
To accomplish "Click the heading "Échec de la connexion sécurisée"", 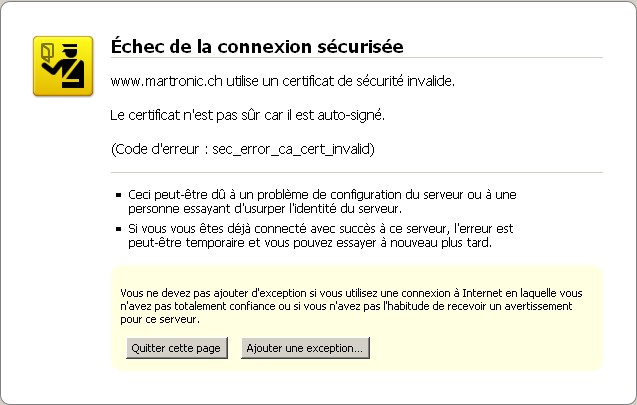I will click(257, 45).
